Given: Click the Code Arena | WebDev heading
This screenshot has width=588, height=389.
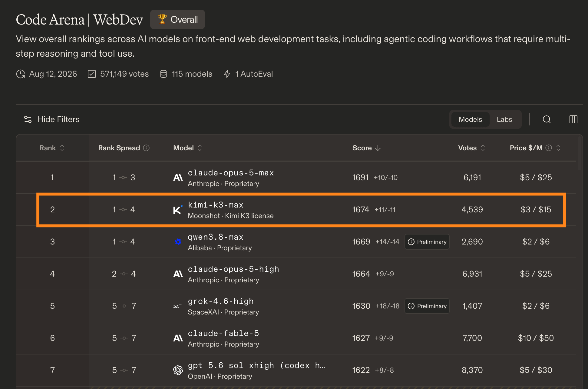Looking at the screenshot, I should (79, 20).
